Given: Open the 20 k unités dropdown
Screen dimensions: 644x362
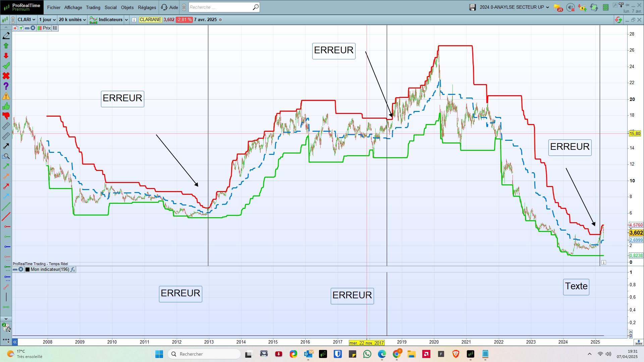Looking at the screenshot, I should 72,20.
